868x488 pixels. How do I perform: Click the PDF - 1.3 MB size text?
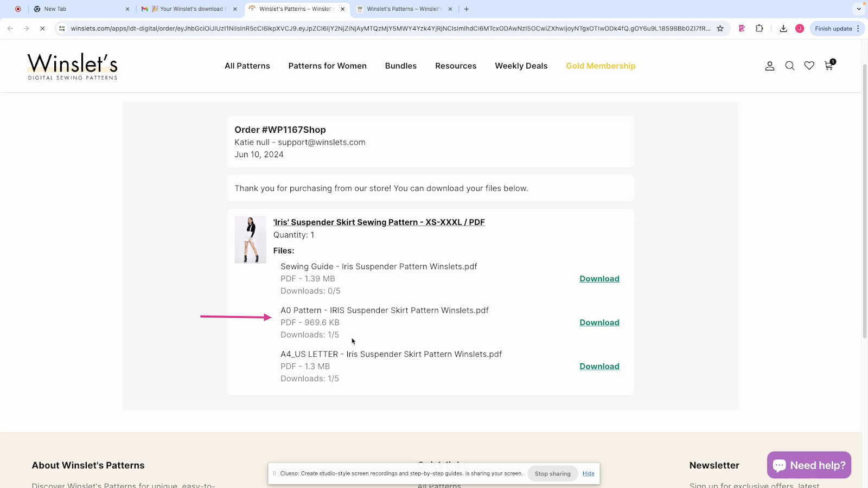(305, 367)
